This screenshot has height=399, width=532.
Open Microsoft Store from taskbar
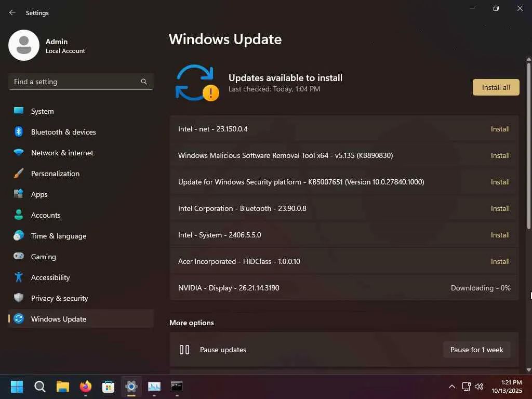coord(108,386)
